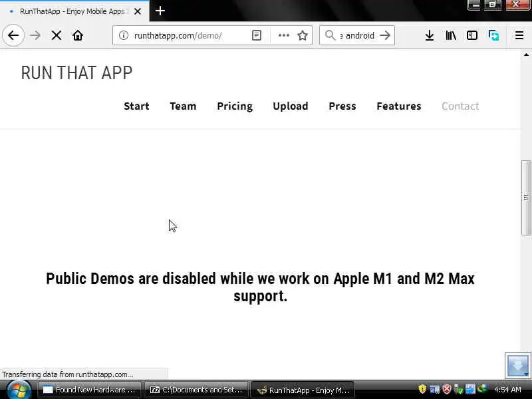
Task: Click the yellow security shield tray icon
Action: [422, 389]
